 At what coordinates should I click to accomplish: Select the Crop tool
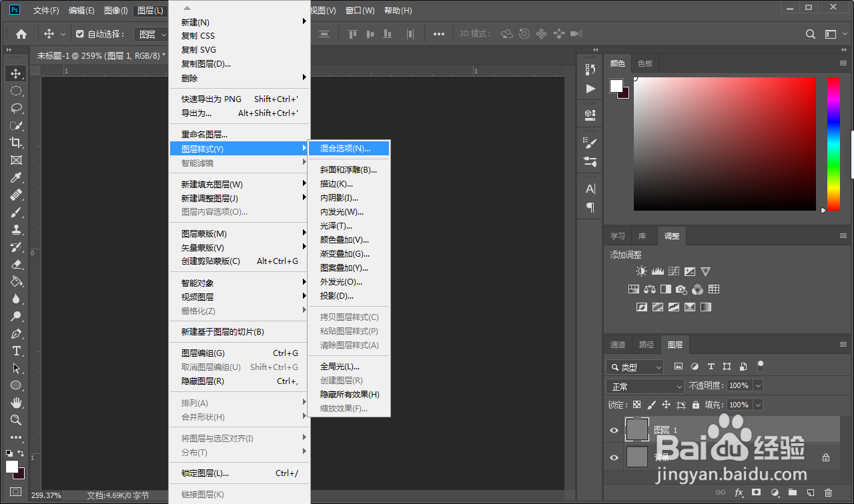pos(16,143)
